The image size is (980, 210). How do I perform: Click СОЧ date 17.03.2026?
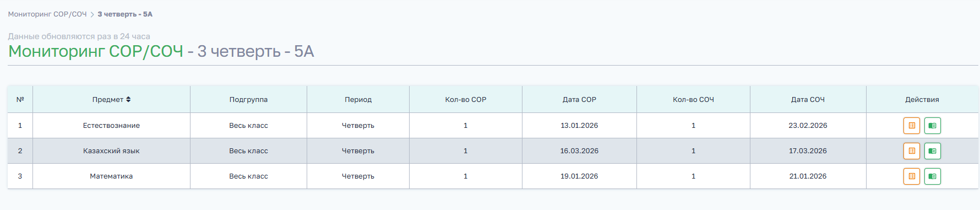pyautogui.click(x=808, y=151)
